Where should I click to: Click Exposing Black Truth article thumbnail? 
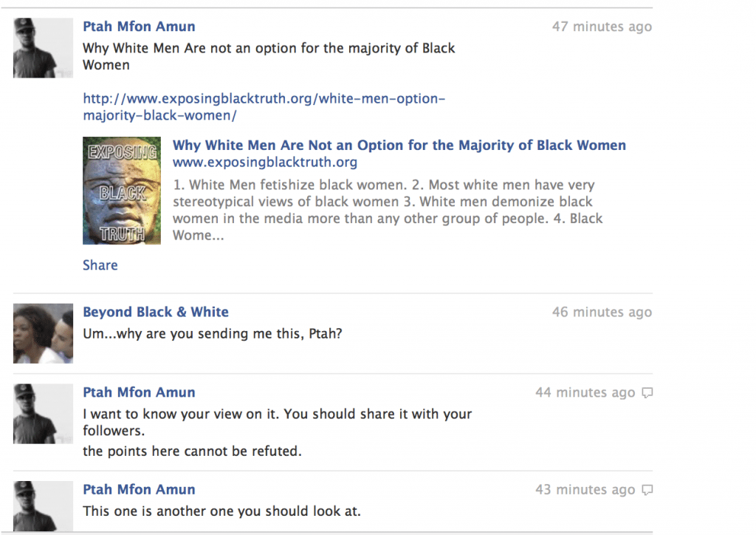click(122, 191)
